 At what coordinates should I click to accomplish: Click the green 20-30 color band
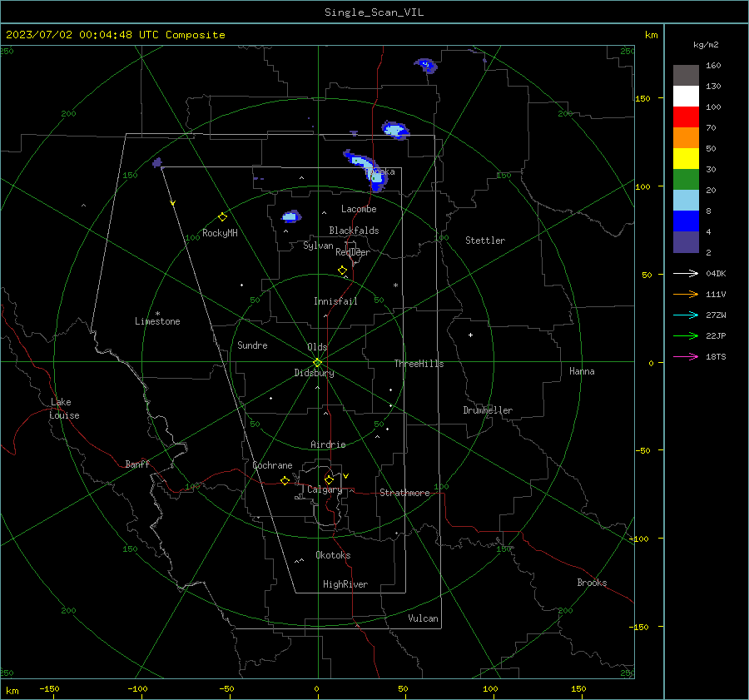click(x=686, y=179)
